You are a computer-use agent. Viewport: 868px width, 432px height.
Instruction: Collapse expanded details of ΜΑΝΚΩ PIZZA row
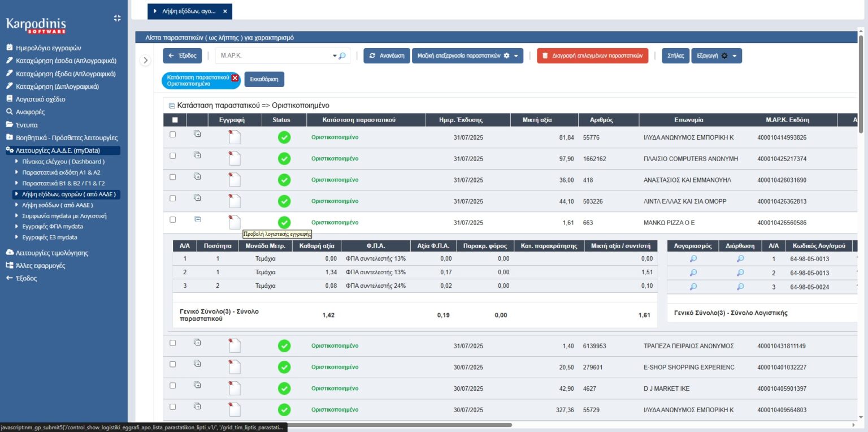tap(197, 219)
